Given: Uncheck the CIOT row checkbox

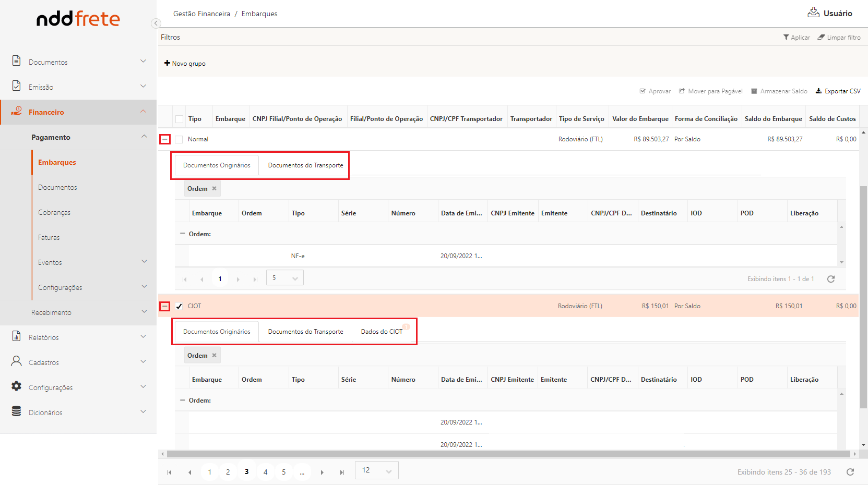Looking at the screenshot, I should pos(179,306).
